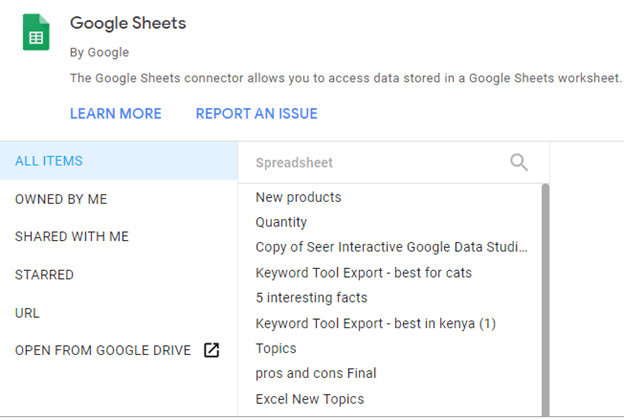This screenshot has width=624, height=420.
Task: Choose Keyword Tool Export - best for cats
Action: tap(363, 273)
